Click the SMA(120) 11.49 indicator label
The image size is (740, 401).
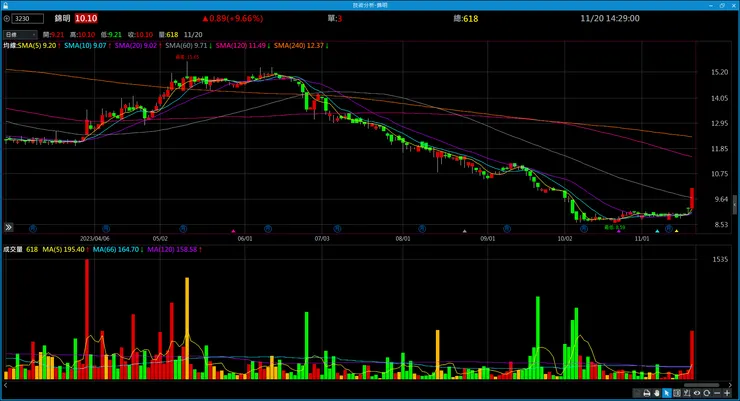pos(243,46)
